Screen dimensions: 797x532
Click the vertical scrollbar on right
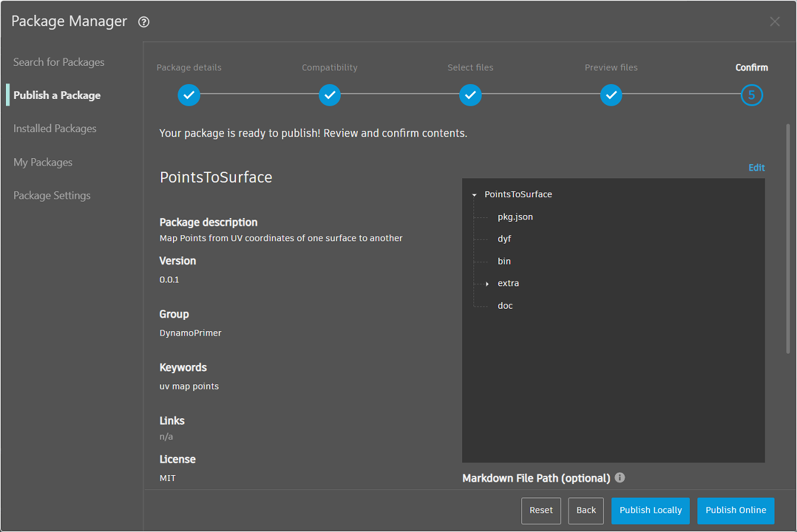point(788,239)
